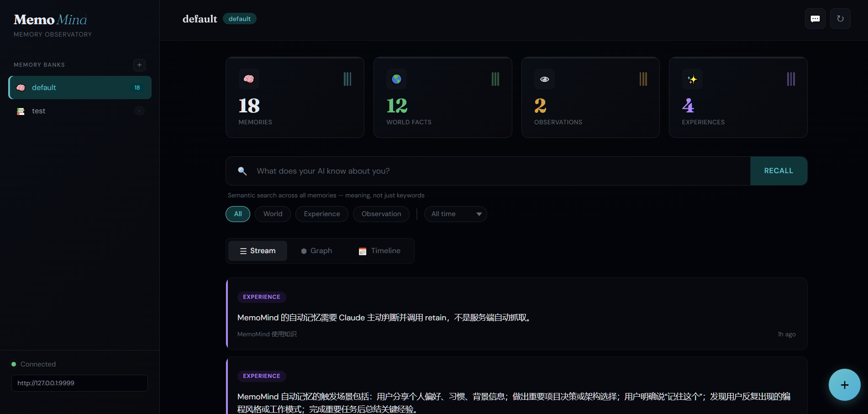The height and width of the screenshot is (414, 868).
Task: Open the All time date range dropdown
Action: [455, 214]
